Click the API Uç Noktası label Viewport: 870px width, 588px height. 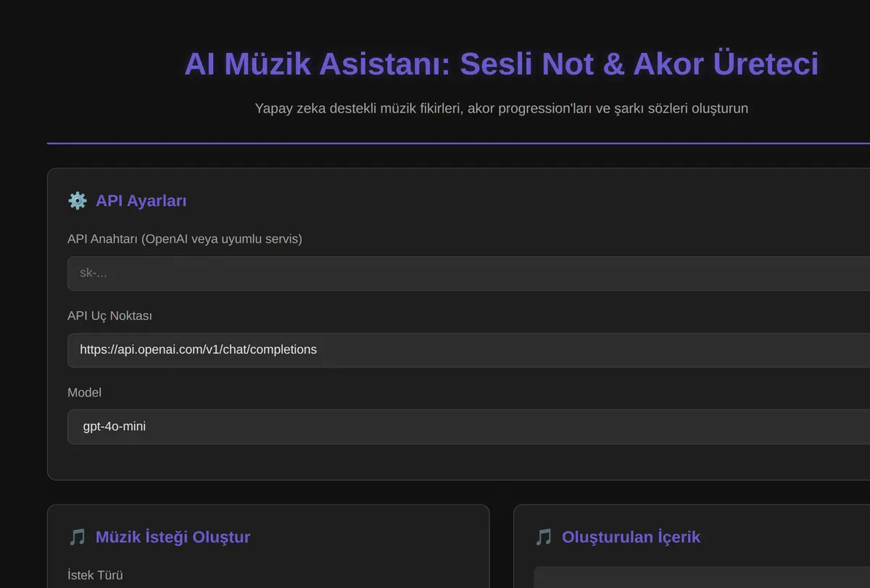pos(109,316)
